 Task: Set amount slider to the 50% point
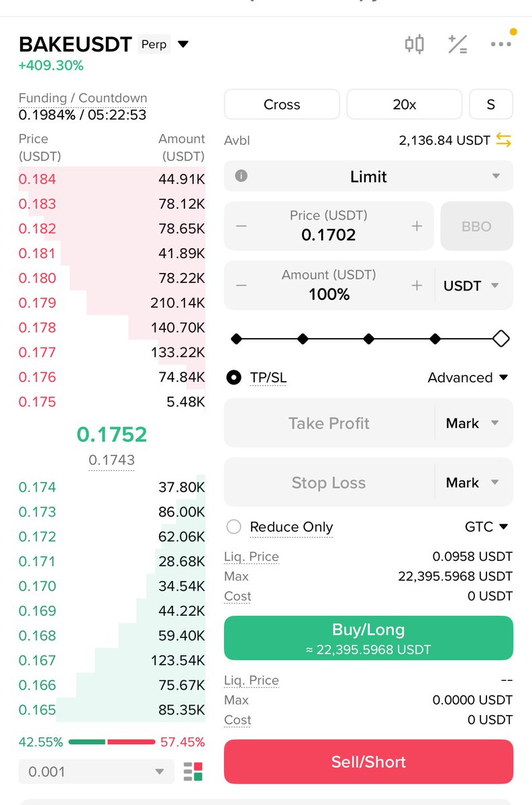(x=368, y=339)
